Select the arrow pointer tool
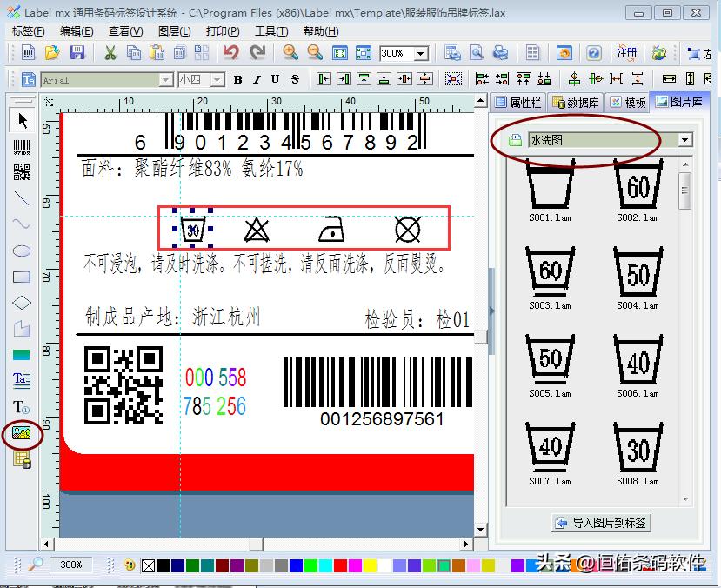This screenshot has height=588, width=721. pyautogui.click(x=22, y=120)
